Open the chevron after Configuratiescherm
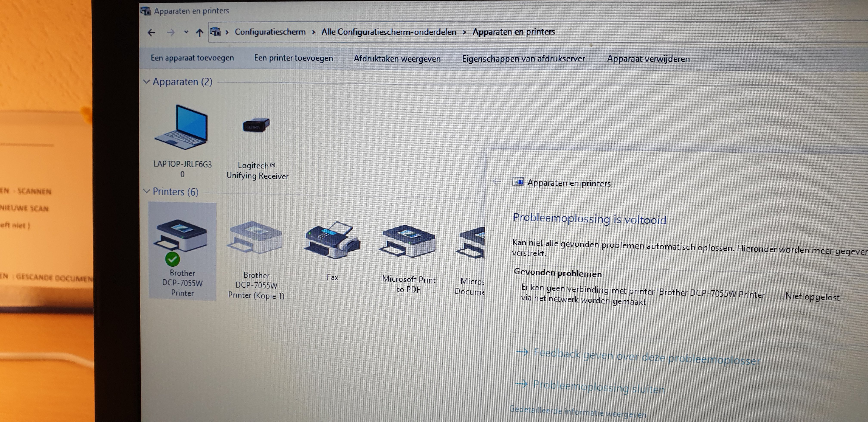868x422 pixels. 313,32
